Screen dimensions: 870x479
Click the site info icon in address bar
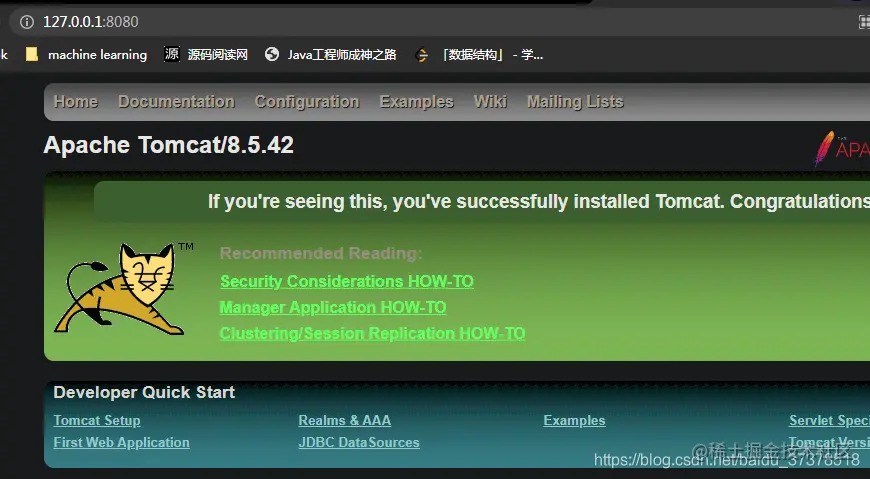[27, 22]
